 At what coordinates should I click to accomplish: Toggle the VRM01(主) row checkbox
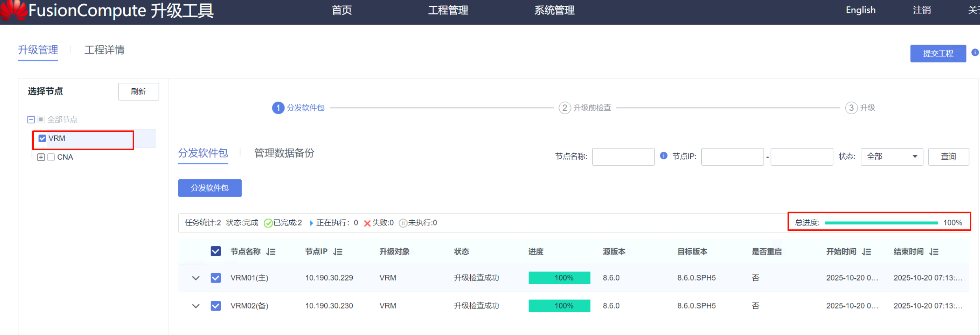click(x=216, y=278)
